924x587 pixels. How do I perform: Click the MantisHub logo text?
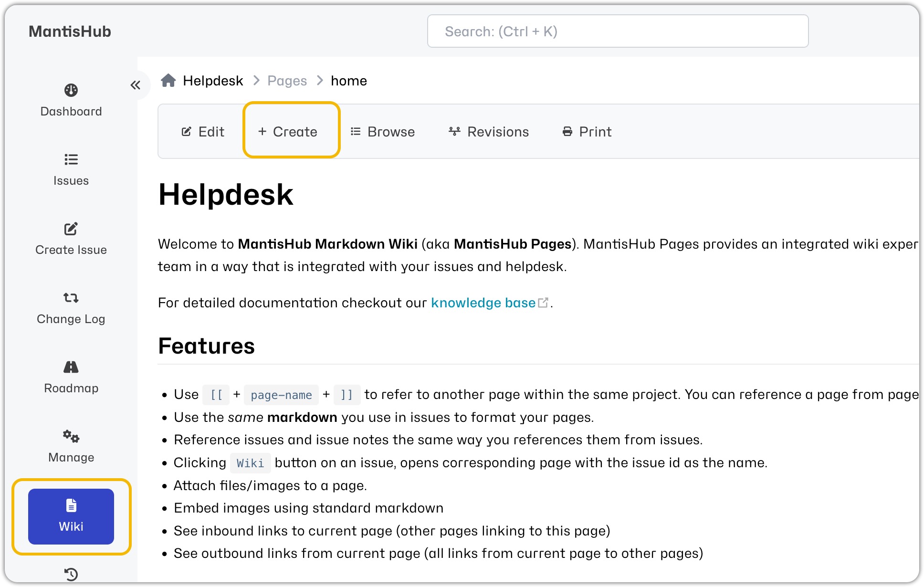[x=70, y=31]
